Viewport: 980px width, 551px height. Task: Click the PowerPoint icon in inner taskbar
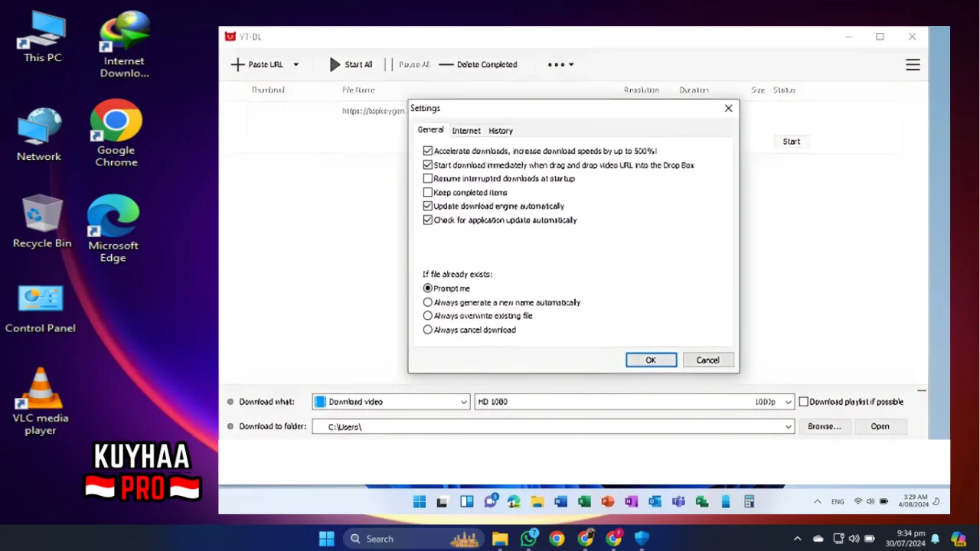point(608,502)
